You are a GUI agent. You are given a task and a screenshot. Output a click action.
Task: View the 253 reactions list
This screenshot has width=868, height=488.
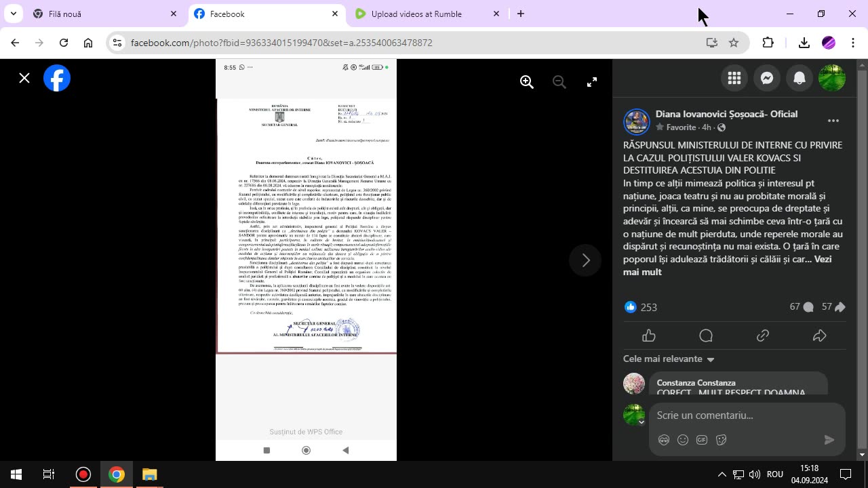[x=641, y=307]
